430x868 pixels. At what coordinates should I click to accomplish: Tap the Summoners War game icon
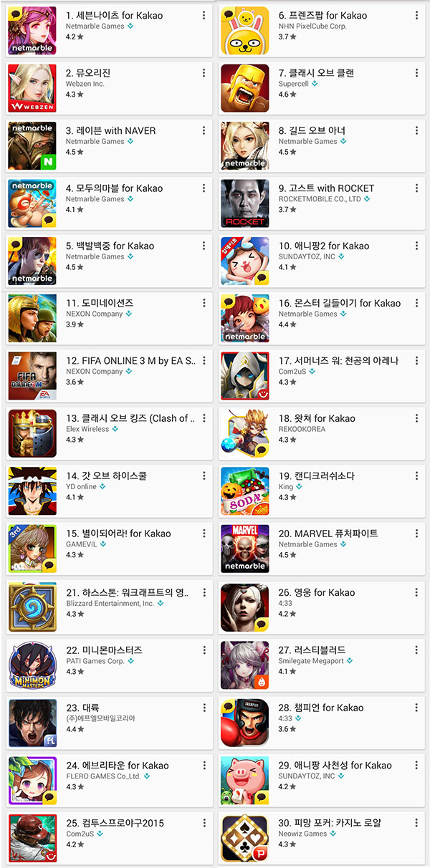(x=245, y=376)
